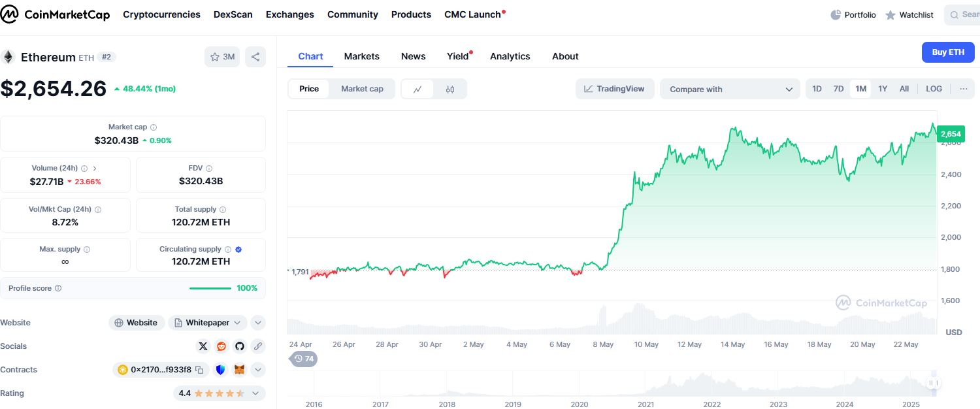Image resolution: width=980 pixels, height=409 pixels.
Task: Open Ethereum's X (Twitter) social link
Action: tap(203, 346)
